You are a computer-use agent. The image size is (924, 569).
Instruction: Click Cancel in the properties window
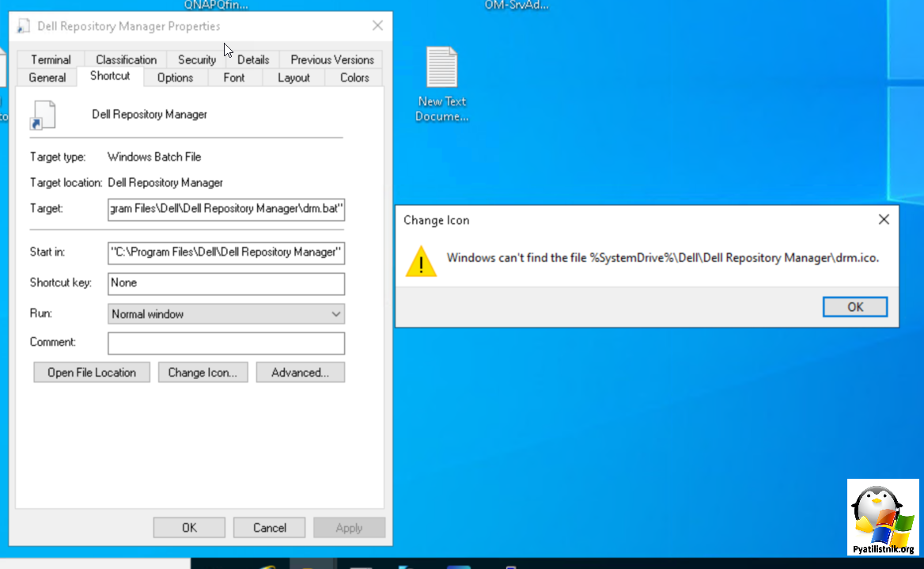270,528
